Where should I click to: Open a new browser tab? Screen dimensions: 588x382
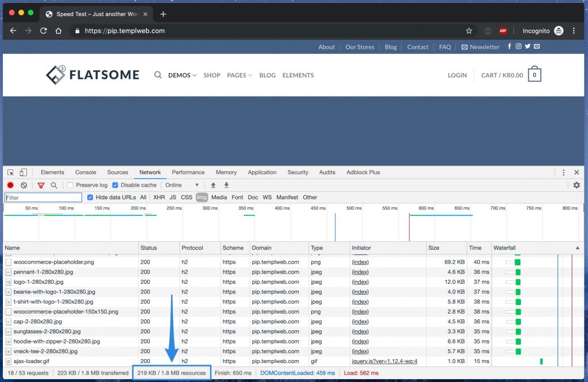coord(163,14)
